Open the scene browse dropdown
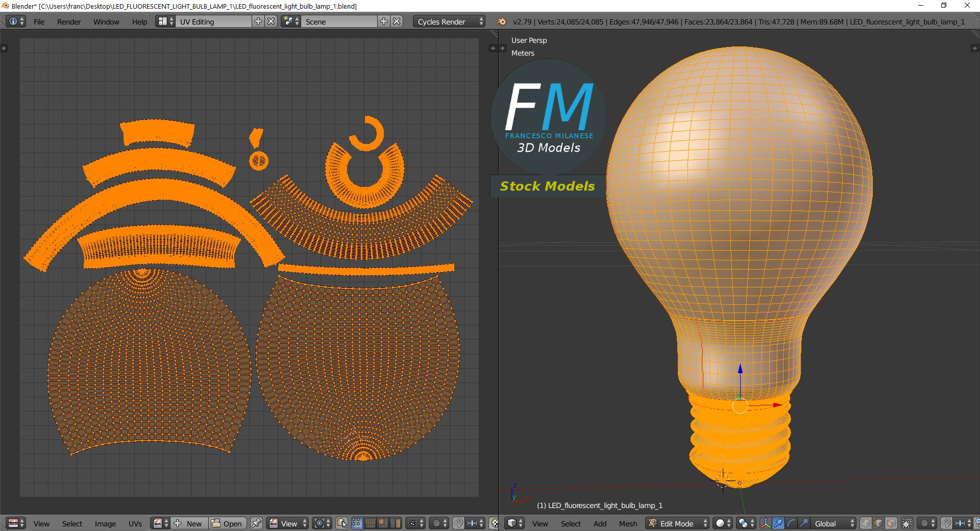 [x=291, y=21]
